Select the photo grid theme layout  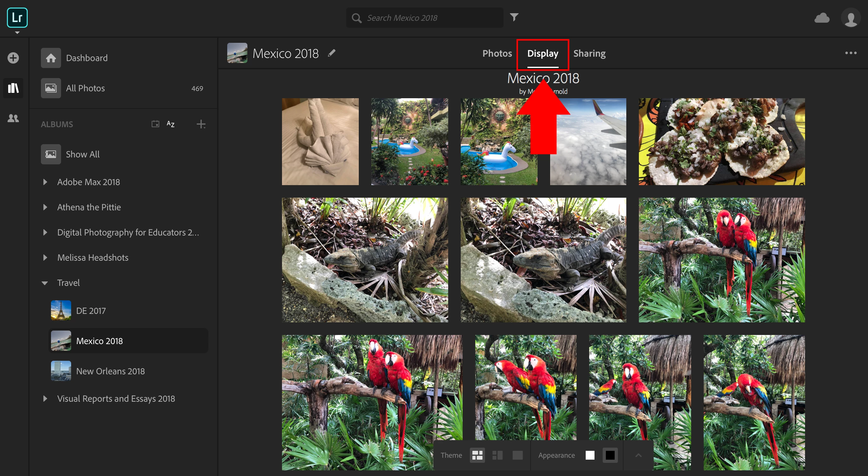tap(477, 455)
